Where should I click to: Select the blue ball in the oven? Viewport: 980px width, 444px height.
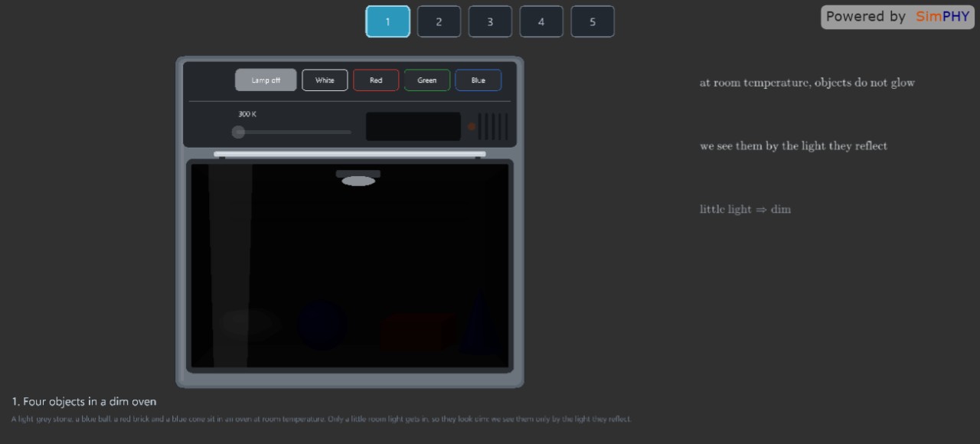tap(322, 325)
